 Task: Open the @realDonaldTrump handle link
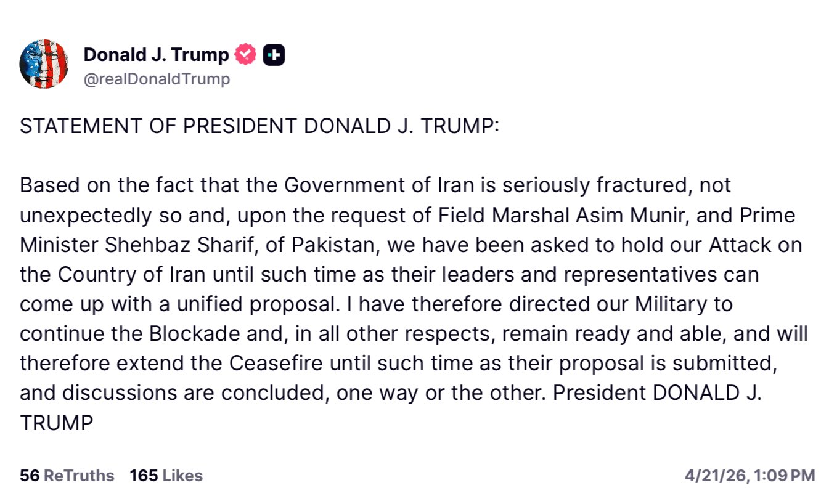[x=157, y=79]
